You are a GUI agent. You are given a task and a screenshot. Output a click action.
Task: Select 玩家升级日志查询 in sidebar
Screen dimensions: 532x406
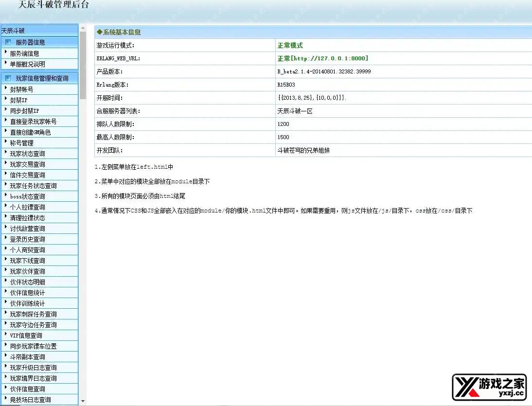[x=33, y=368]
